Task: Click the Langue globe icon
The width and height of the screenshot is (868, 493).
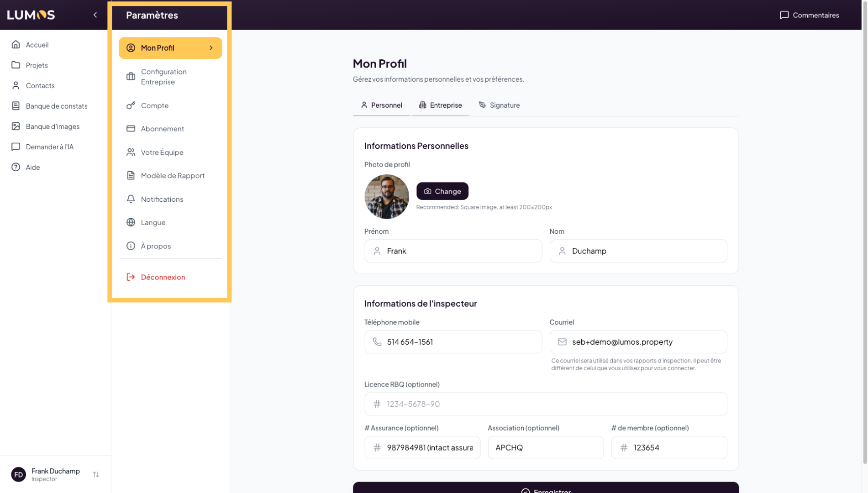Action: 131,222
